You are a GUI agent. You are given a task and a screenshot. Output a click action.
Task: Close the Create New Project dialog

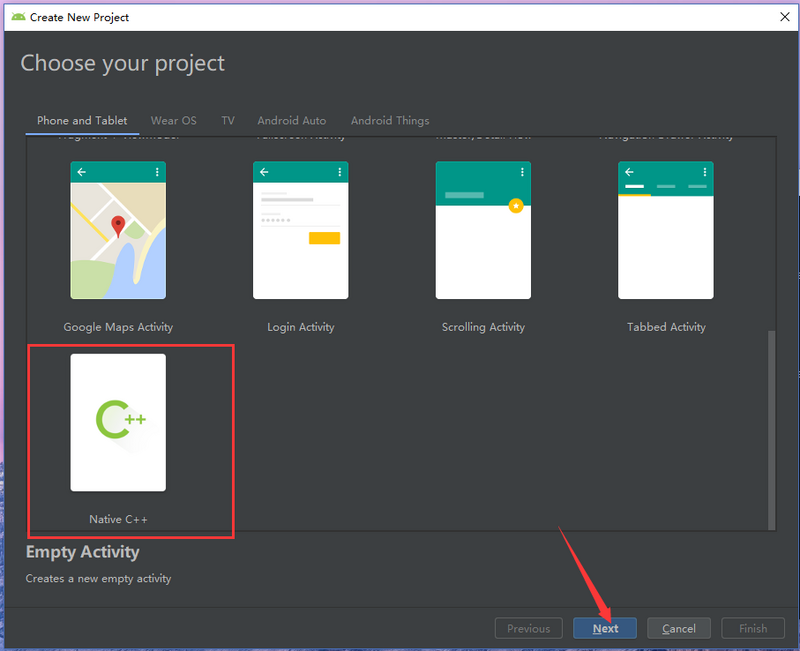(x=785, y=17)
